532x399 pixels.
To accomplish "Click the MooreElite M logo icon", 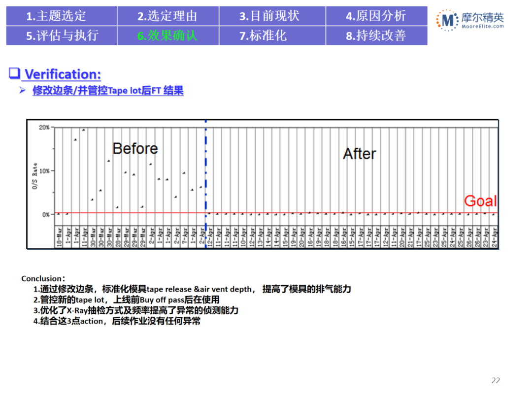I will point(447,20).
